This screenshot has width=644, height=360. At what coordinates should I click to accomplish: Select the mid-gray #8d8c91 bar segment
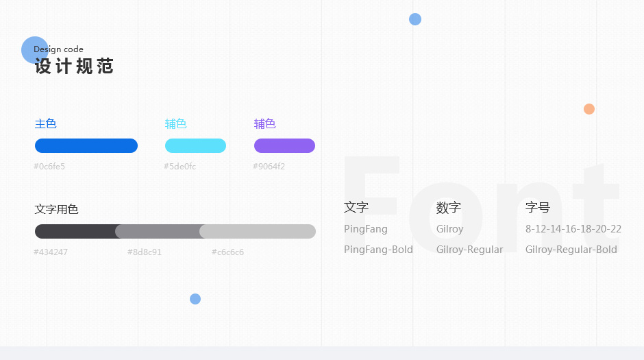click(x=158, y=231)
